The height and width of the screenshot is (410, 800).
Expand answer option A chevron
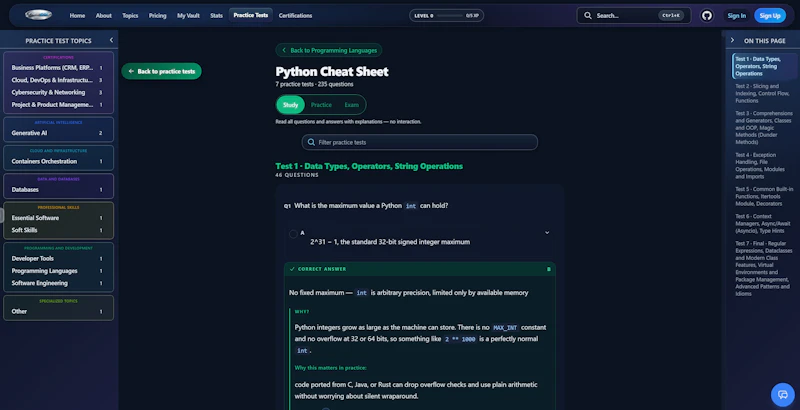coord(547,233)
